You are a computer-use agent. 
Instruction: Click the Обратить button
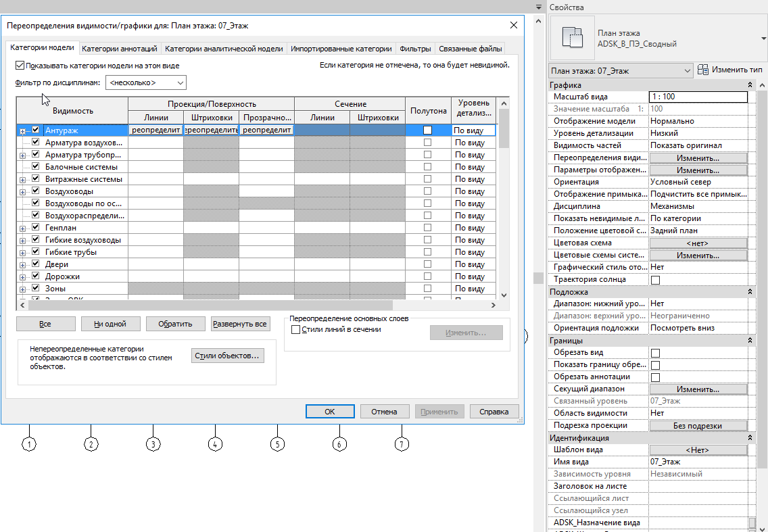[175, 324]
